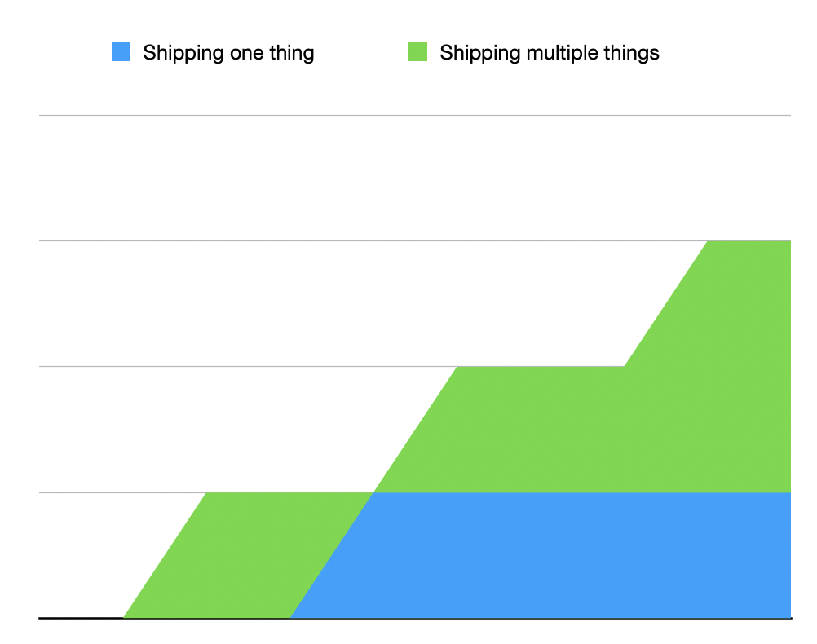Select the "Shipping one thing" legend label

coord(228,53)
